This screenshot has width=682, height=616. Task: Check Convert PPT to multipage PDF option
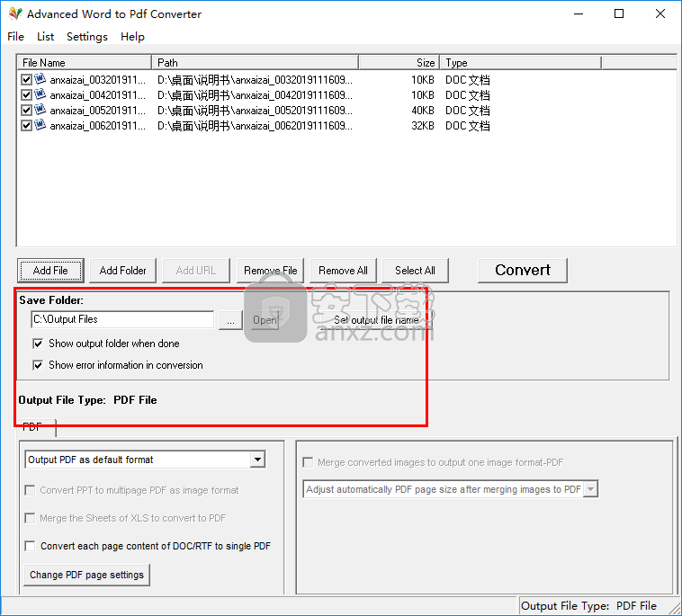pyautogui.click(x=30, y=490)
